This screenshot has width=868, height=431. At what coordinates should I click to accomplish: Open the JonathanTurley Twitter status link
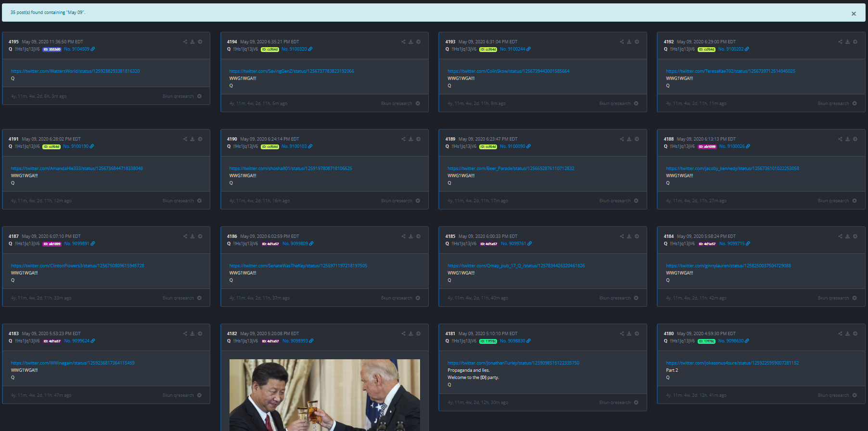click(513, 363)
